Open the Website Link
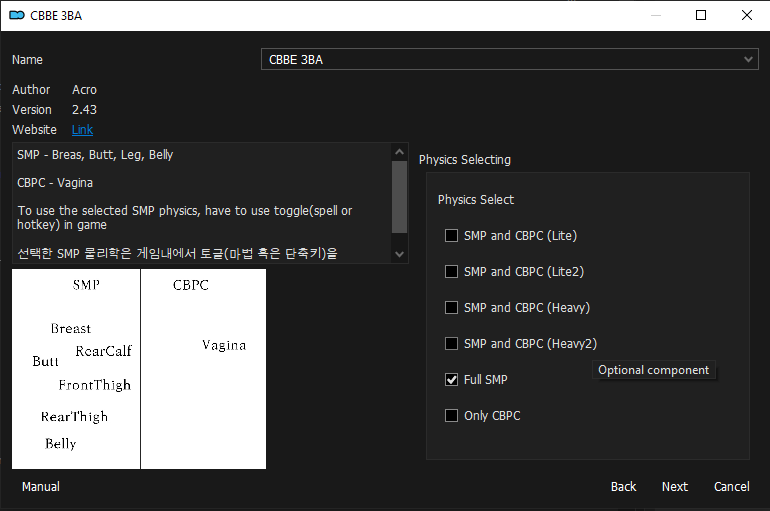 (x=82, y=130)
